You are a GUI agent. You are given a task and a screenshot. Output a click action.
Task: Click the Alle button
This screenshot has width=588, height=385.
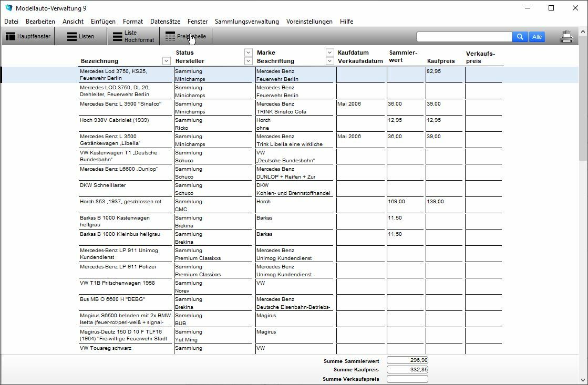tap(537, 37)
